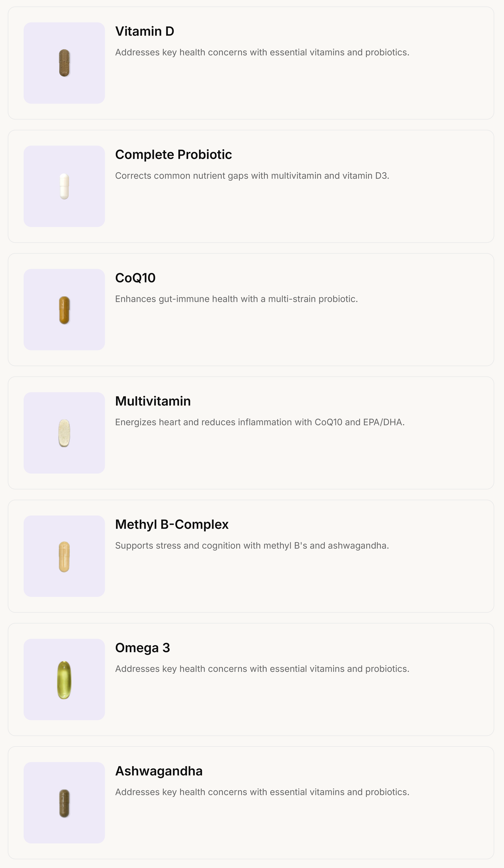
Task: Select the Omega 3 product heading
Action: tap(142, 648)
